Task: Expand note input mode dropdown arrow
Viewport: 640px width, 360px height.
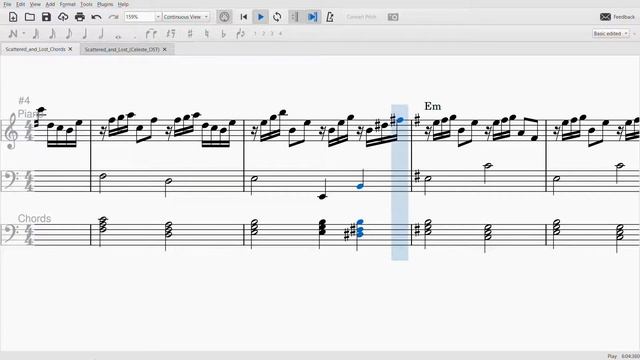Action: 24,34
